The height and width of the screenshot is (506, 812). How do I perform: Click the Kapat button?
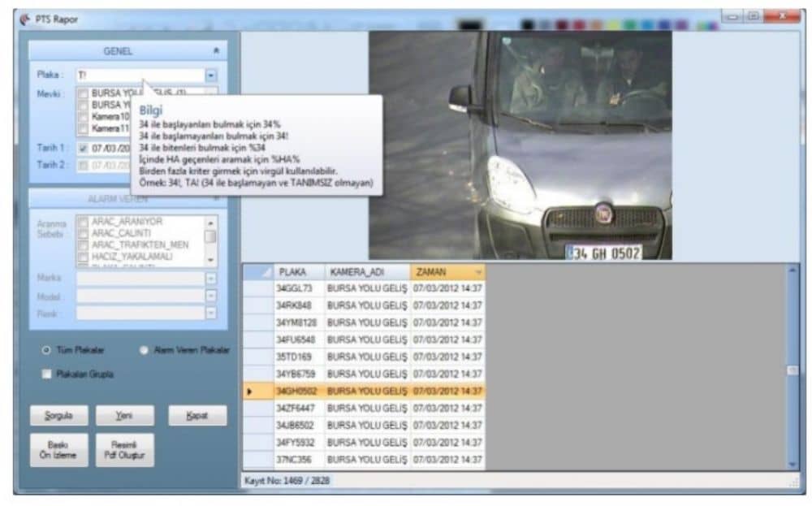point(197,416)
